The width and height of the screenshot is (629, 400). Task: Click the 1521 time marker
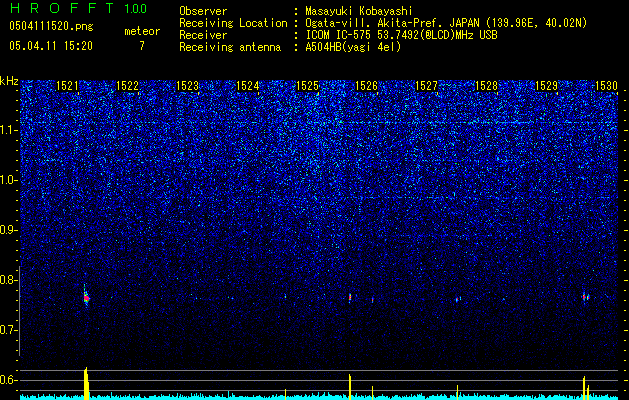point(67,86)
